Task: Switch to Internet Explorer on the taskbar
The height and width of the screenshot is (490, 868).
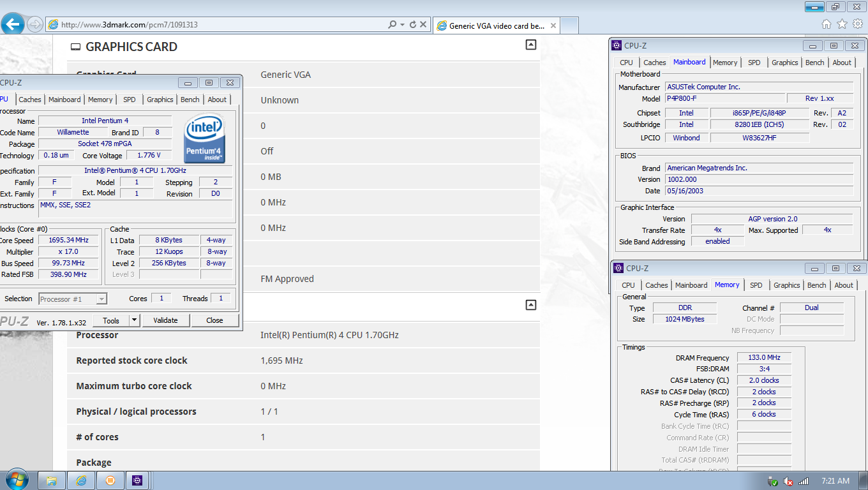Action: 81,480
